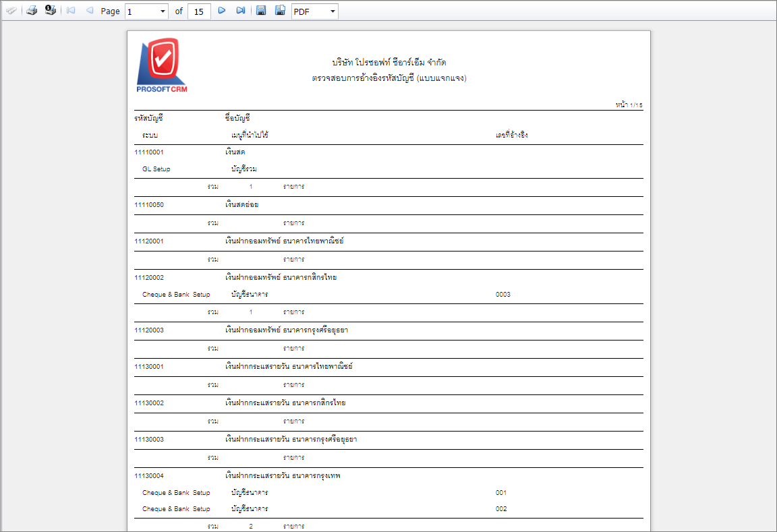Click account name เงินสดย่อย

(x=242, y=204)
